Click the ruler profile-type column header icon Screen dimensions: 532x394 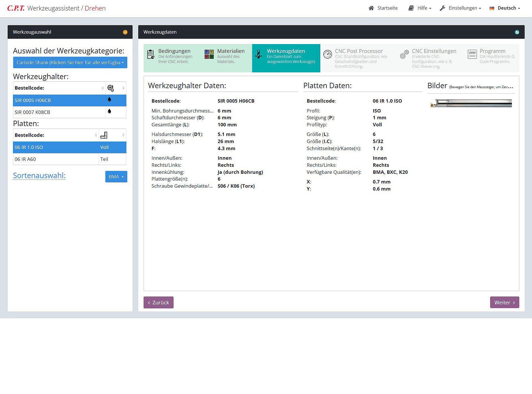104,135
